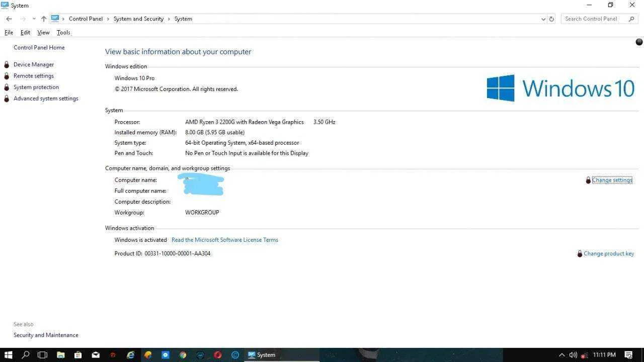
Task: Click the AMD Ryzen 3 2200G processor text
Action: pos(245,122)
